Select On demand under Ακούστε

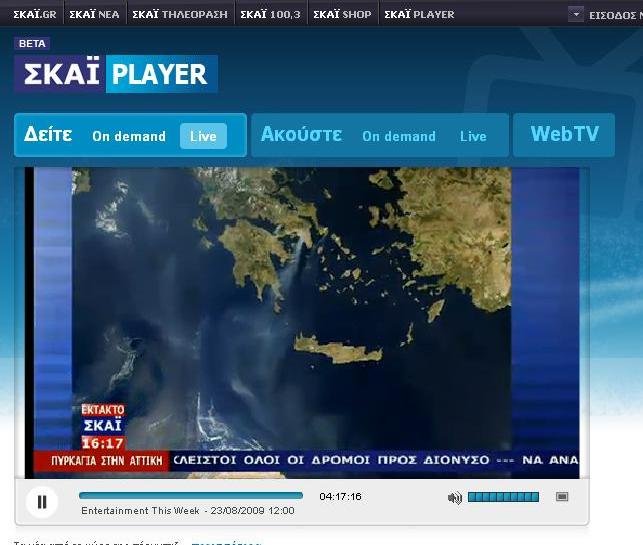point(399,136)
